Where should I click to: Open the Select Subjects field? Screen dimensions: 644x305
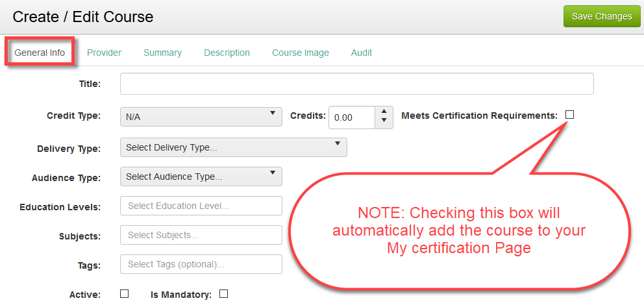pos(201,235)
